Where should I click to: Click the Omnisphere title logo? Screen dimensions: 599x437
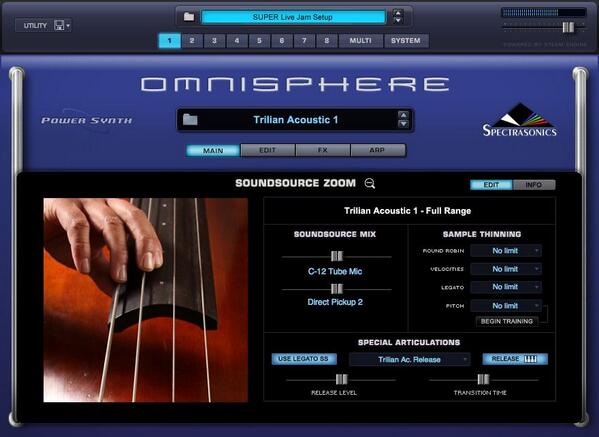pos(295,84)
